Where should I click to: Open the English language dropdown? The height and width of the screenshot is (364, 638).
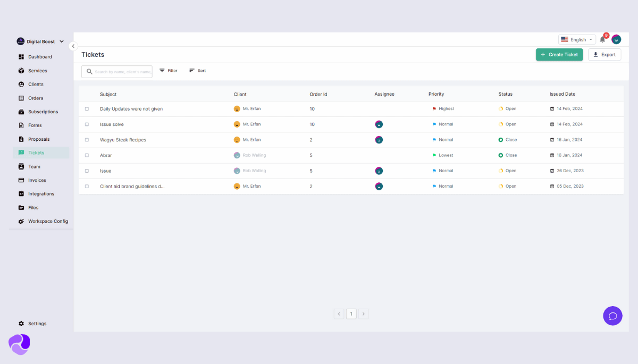(x=577, y=39)
